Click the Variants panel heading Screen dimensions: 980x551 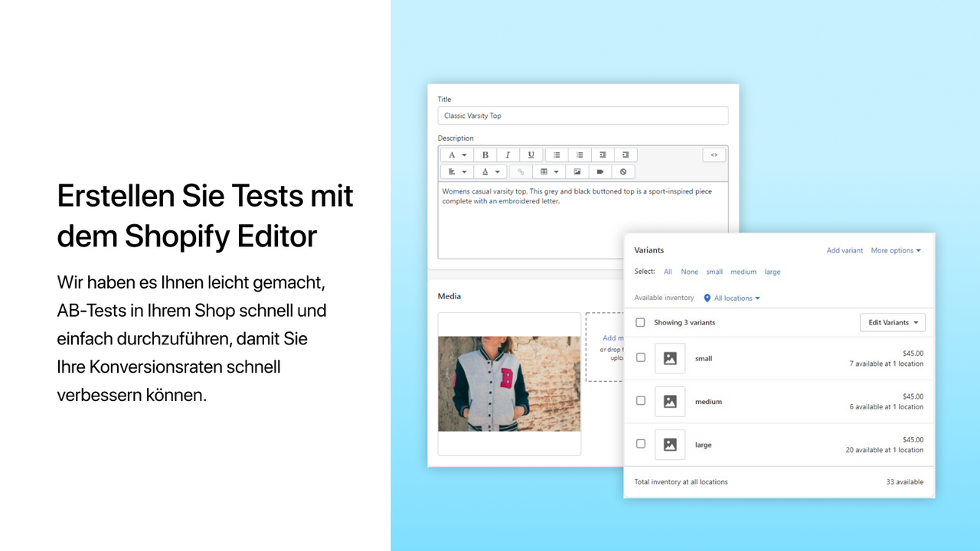649,250
